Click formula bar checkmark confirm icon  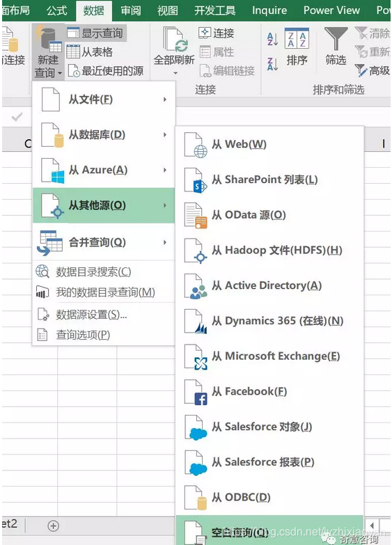coord(17,117)
